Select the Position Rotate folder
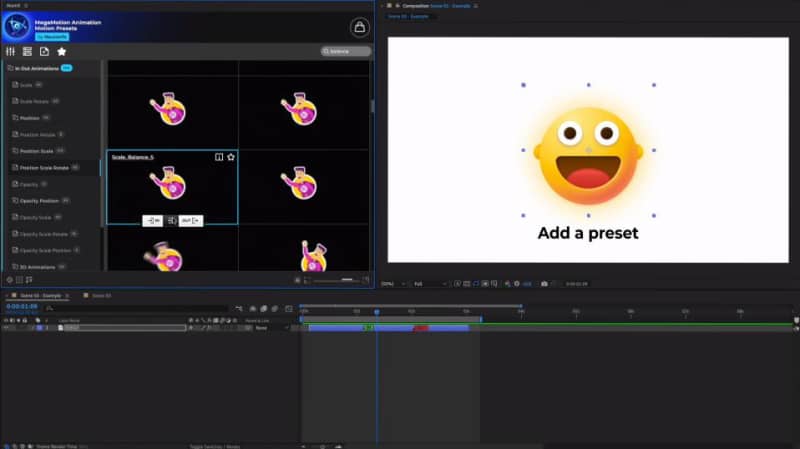Screen dimensions: 800x449 click(x=37, y=135)
